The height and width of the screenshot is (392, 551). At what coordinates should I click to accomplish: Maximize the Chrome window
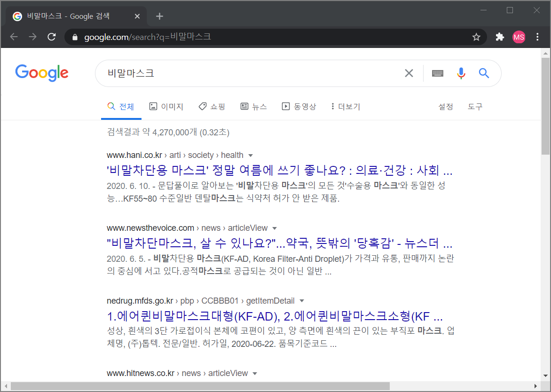[510, 10]
